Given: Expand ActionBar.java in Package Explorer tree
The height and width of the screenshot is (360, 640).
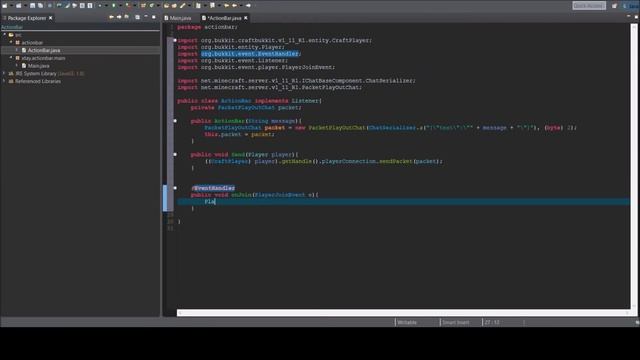Looking at the screenshot, I should click(x=17, y=50).
